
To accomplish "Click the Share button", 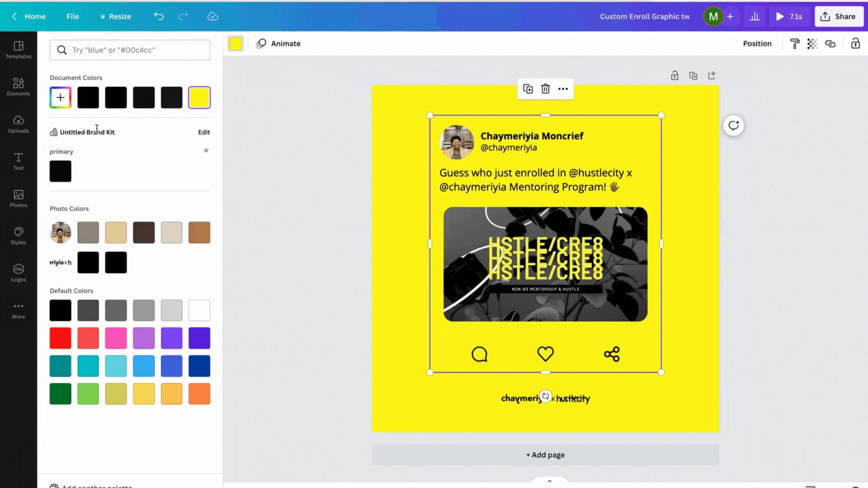I will [x=838, y=16].
